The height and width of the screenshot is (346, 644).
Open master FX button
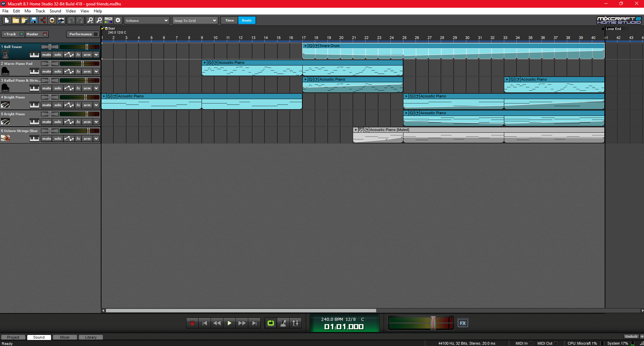[x=463, y=323]
